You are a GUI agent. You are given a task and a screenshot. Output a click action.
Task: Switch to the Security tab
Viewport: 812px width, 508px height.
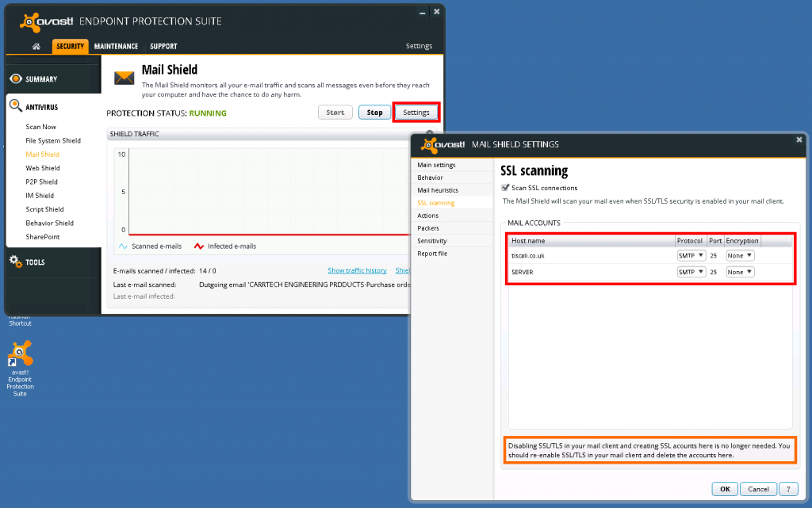(70, 47)
